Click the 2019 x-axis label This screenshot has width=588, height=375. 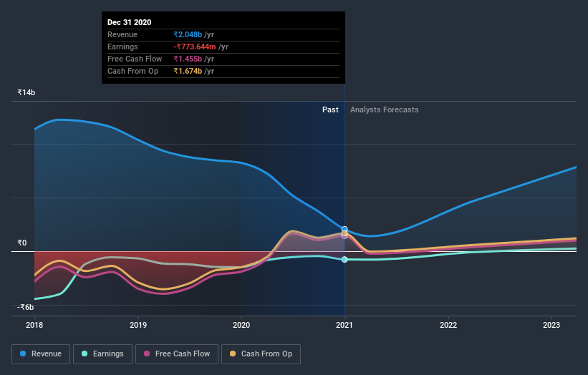pos(138,325)
